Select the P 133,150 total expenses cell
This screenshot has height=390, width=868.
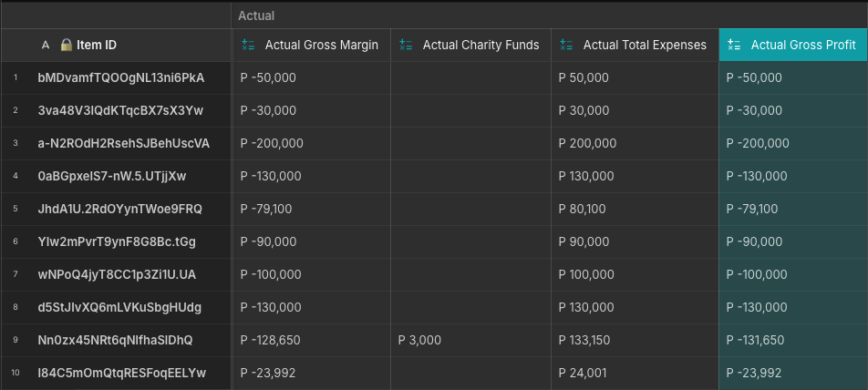(635, 340)
